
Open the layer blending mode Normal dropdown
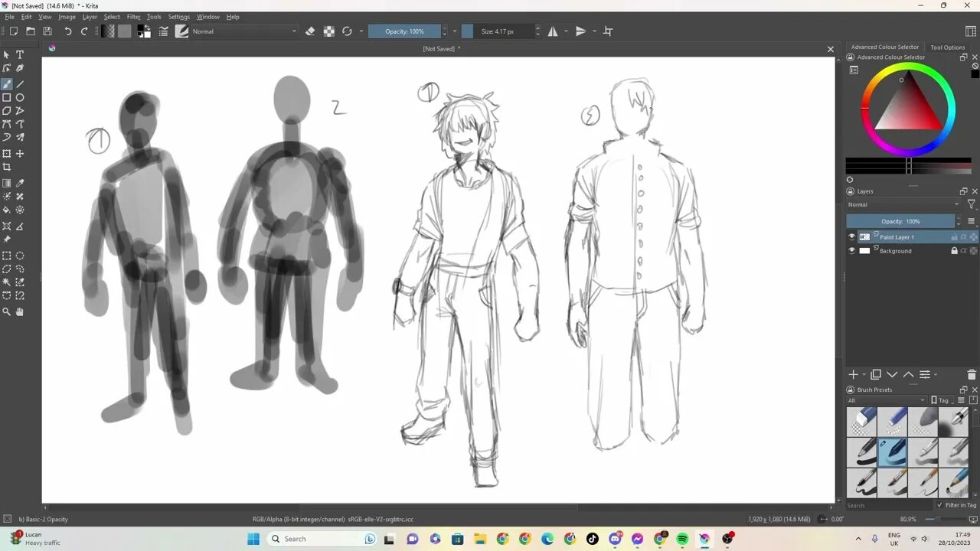(x=903, y=204)
